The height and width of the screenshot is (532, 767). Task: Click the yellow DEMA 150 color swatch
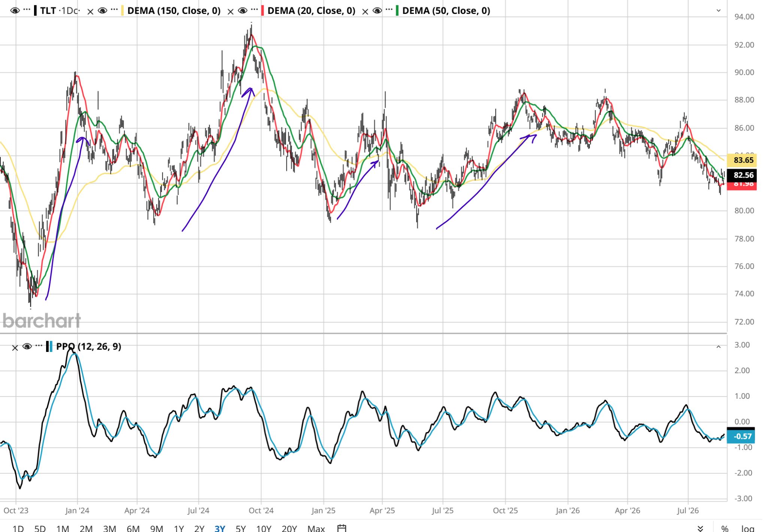[122, 10]
